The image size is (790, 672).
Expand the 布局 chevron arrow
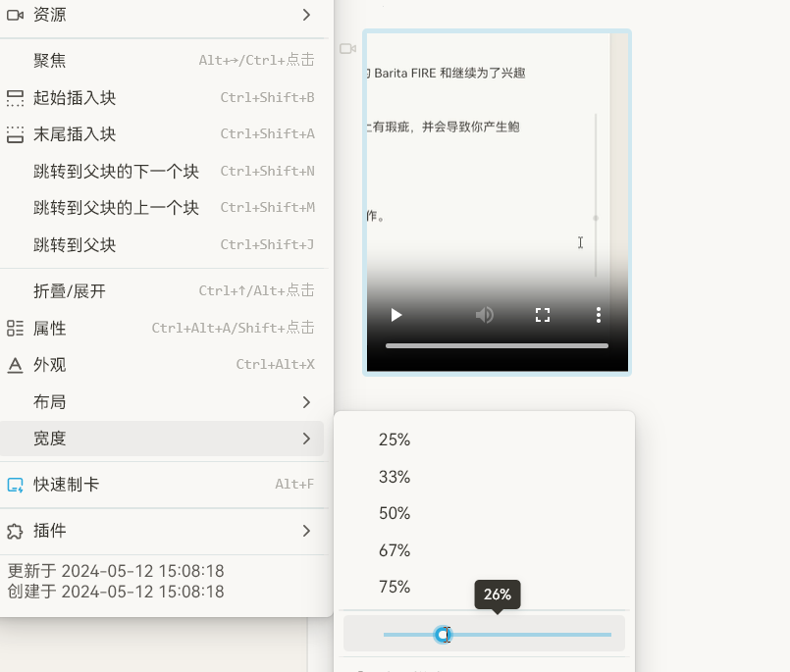(x=306, y=402)
